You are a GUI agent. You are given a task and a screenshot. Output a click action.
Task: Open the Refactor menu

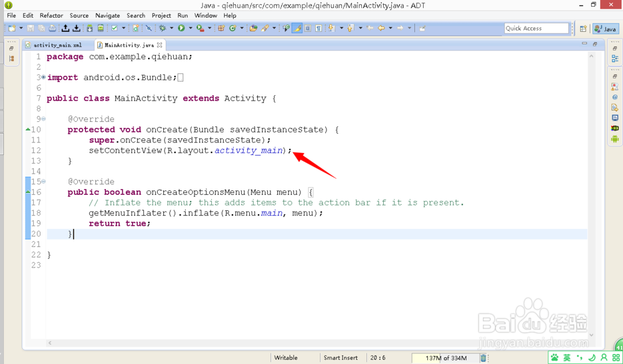pos(51,16)
